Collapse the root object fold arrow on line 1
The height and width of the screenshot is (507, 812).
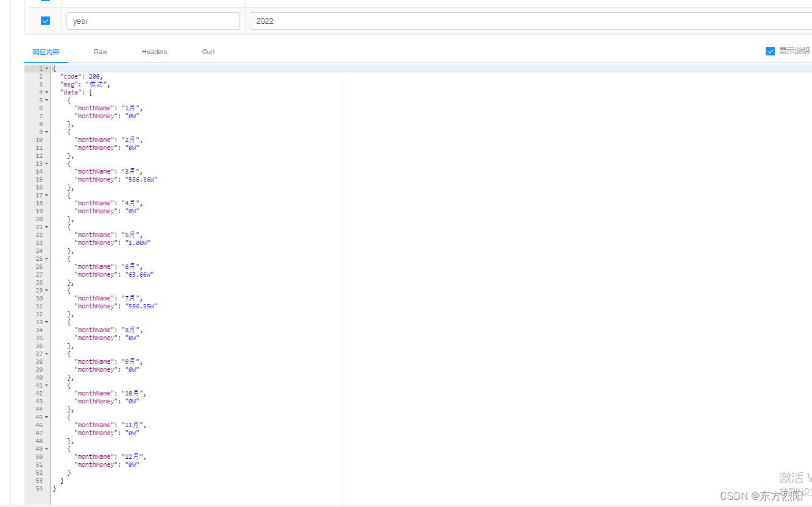46,68
